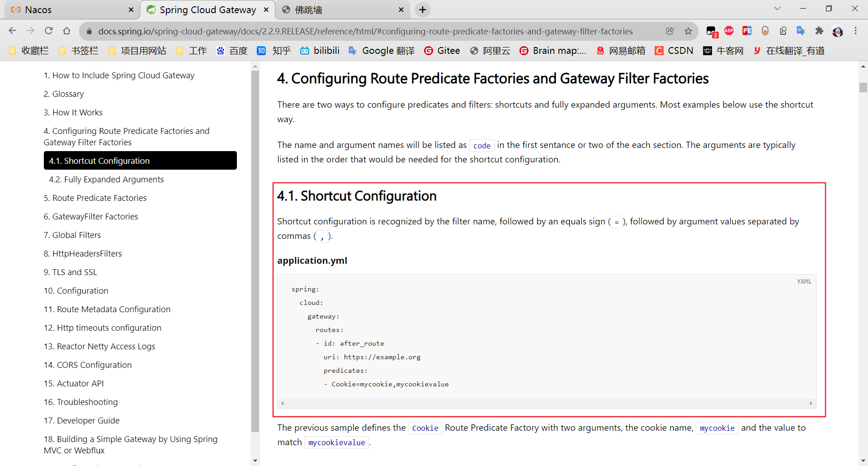Viewport: 868px width, 466px height.
Task: Open Reactor Netty Access Logs
Action: 99,346
